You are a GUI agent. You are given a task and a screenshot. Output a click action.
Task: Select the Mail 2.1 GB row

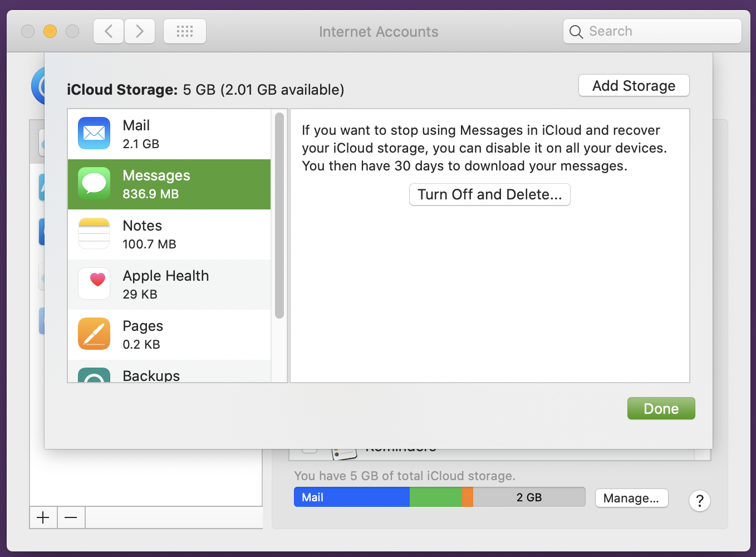[x=169, y=134]
